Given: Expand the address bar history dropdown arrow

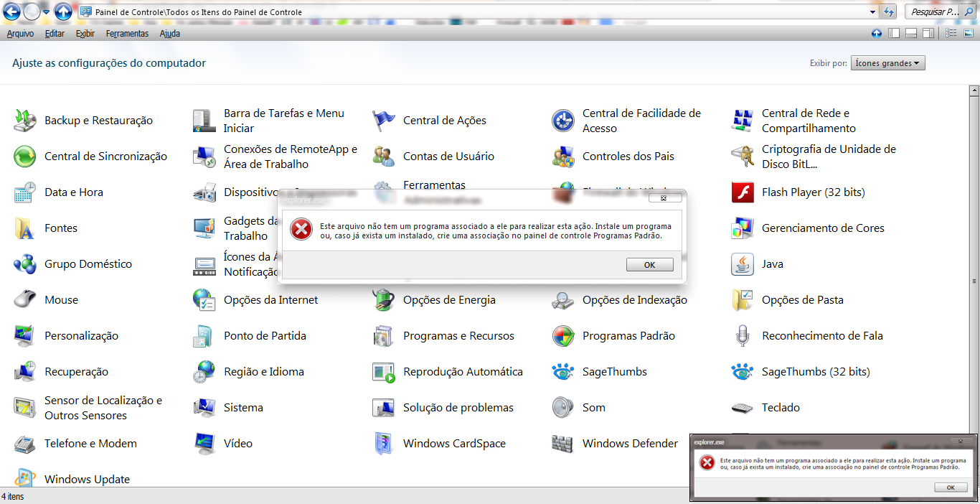Looking at the screenshot, I should pos(872,12).
